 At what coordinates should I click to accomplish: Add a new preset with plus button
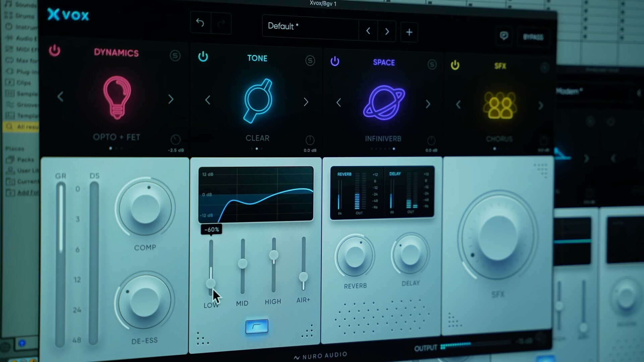(409, 32)
